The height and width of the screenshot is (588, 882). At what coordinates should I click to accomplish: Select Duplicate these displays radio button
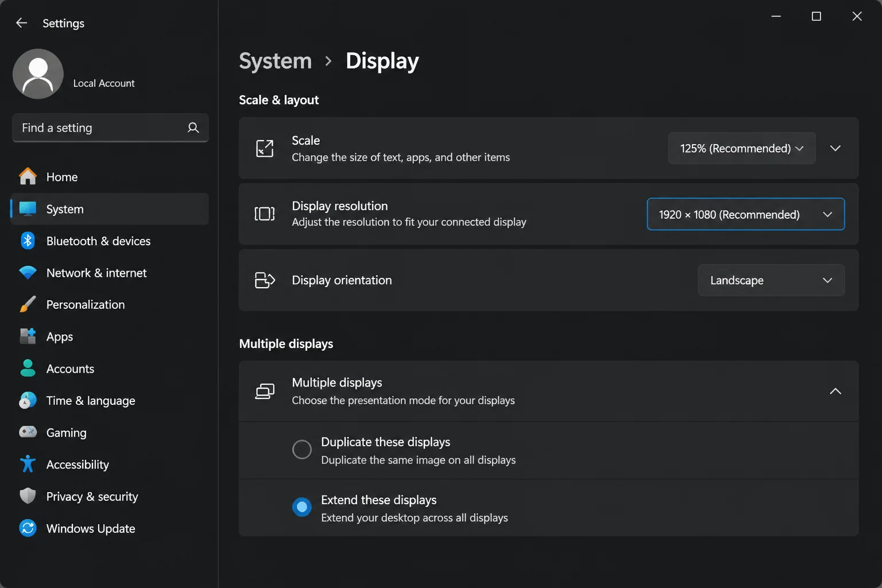point(302,450)
